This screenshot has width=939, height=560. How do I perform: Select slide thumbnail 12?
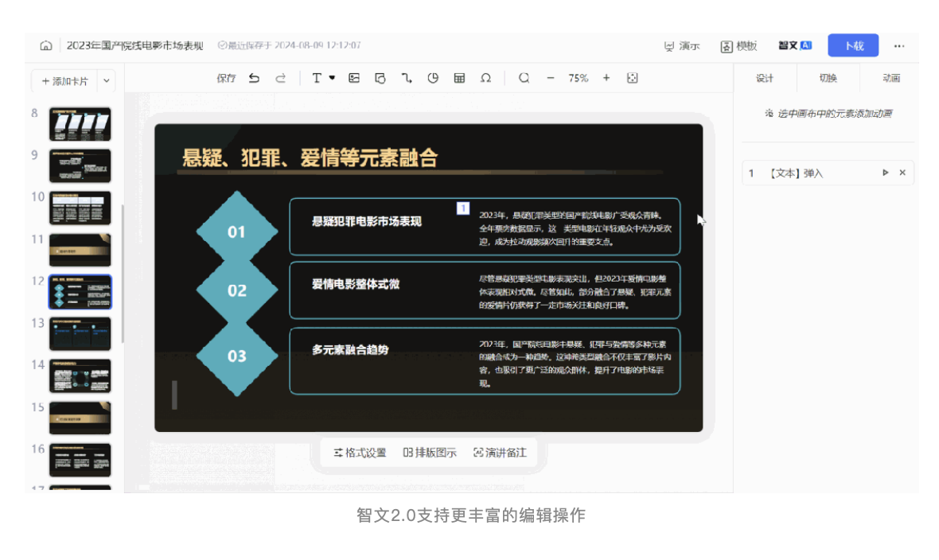pos(80,292)
